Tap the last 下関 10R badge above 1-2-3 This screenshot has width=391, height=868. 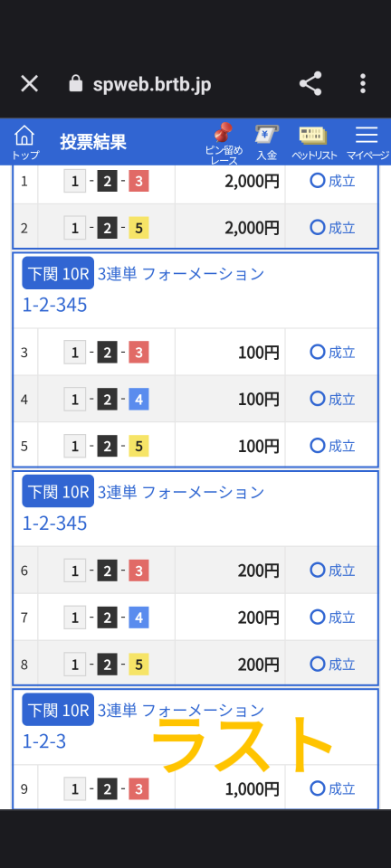click(58, 709)
